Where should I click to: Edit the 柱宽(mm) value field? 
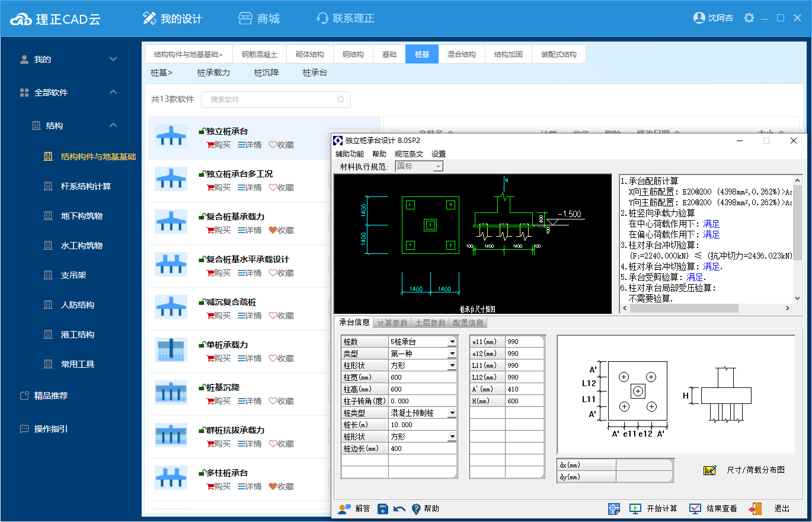423,377
